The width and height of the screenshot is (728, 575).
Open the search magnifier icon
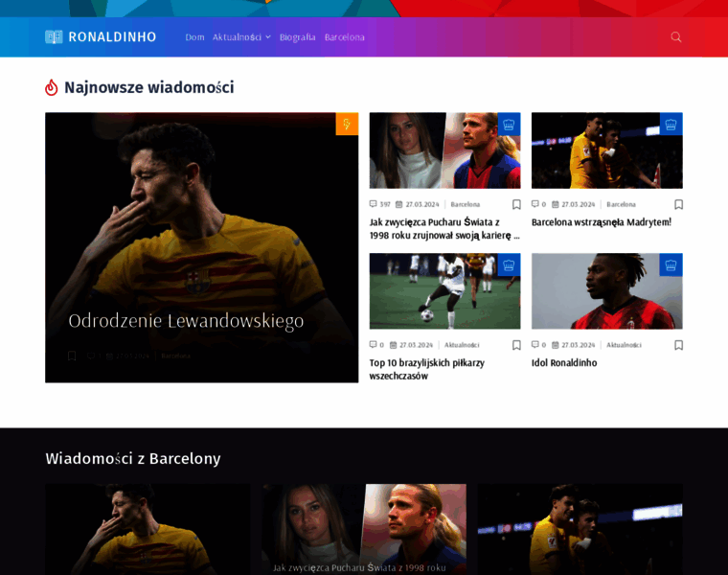click(675, 37)
